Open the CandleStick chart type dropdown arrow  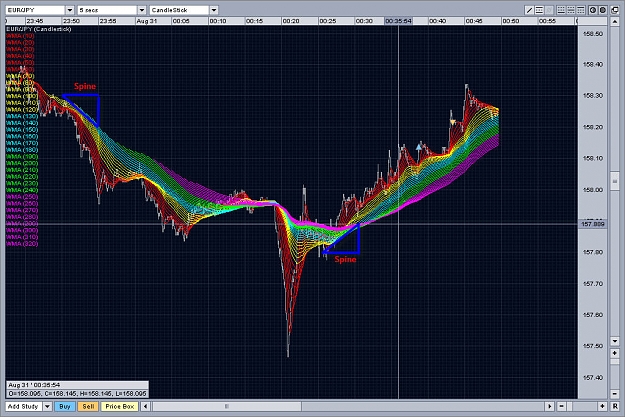[214, 10]
